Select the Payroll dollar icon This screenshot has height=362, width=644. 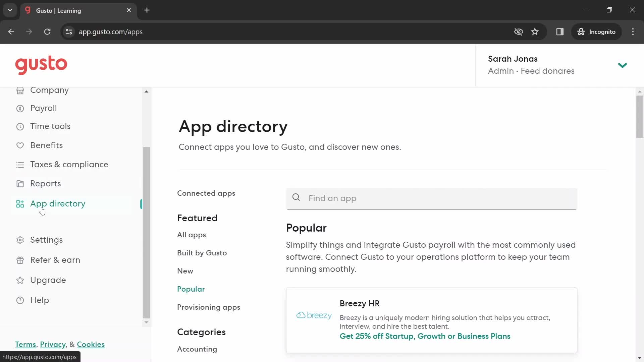pos(20,108)
